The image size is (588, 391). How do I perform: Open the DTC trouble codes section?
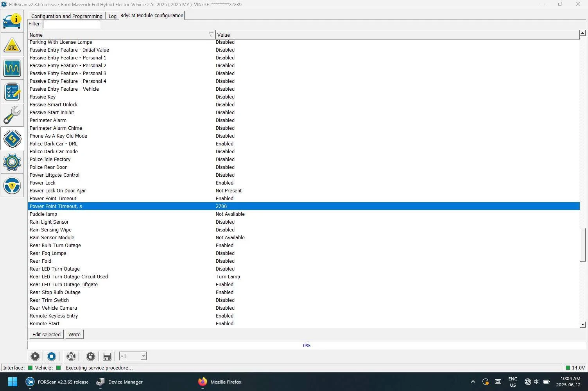click(12, 45)
